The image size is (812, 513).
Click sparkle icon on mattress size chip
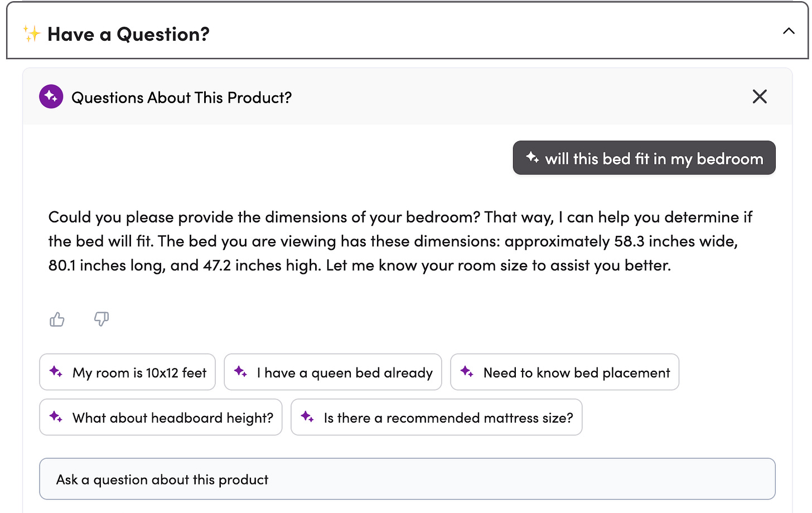click(307, 417)
